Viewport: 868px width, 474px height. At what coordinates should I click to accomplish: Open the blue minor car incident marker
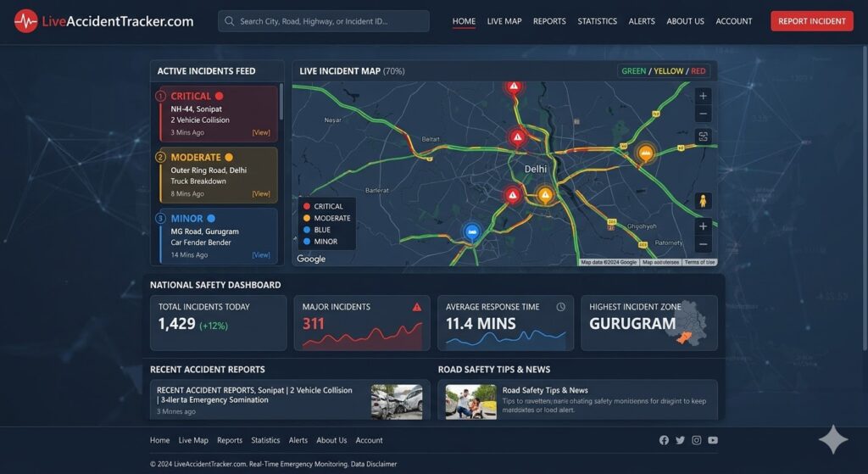pyautogui.click(x=471, y=232)
